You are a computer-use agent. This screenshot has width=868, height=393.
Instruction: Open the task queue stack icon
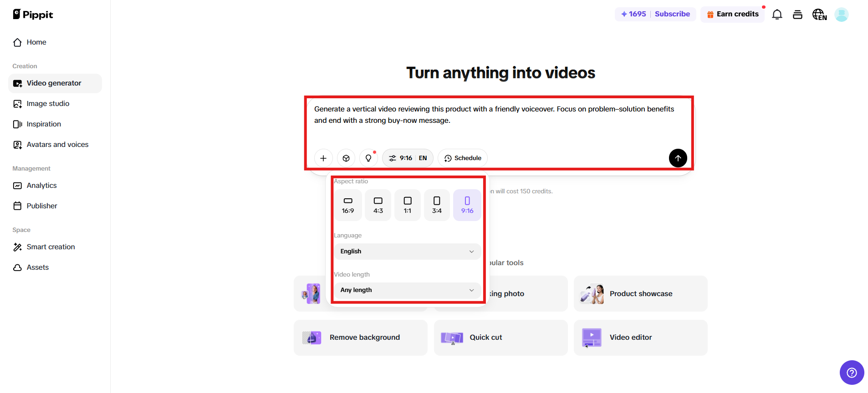coord(797,15)
